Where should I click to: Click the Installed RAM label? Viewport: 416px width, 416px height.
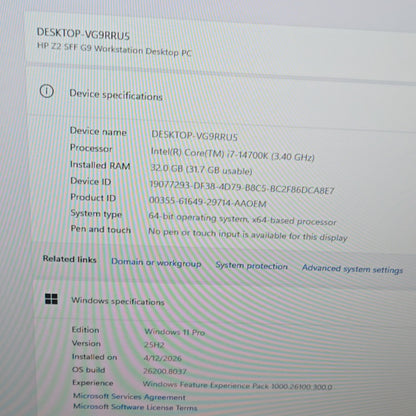(x=100, y=165)
